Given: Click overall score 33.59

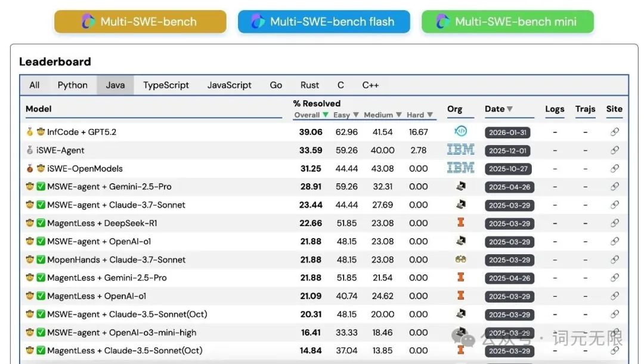Looking at the screenshot, I should tap(311, 150).
